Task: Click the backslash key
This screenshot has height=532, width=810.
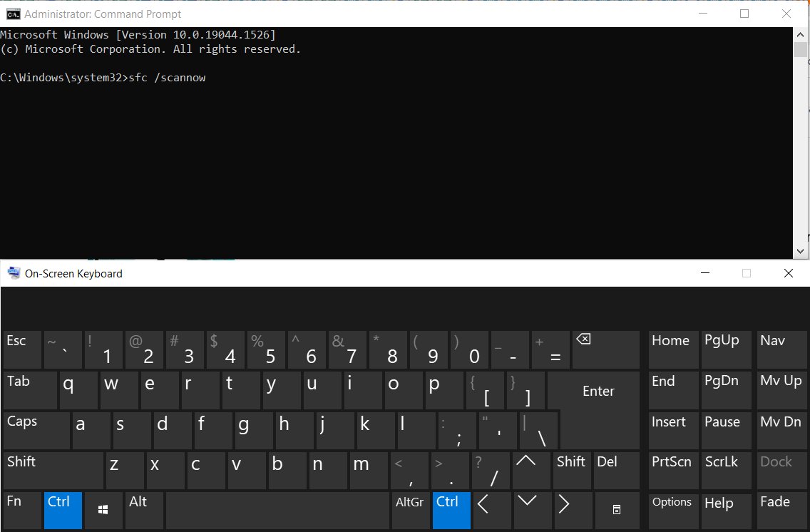Action: 539,430
